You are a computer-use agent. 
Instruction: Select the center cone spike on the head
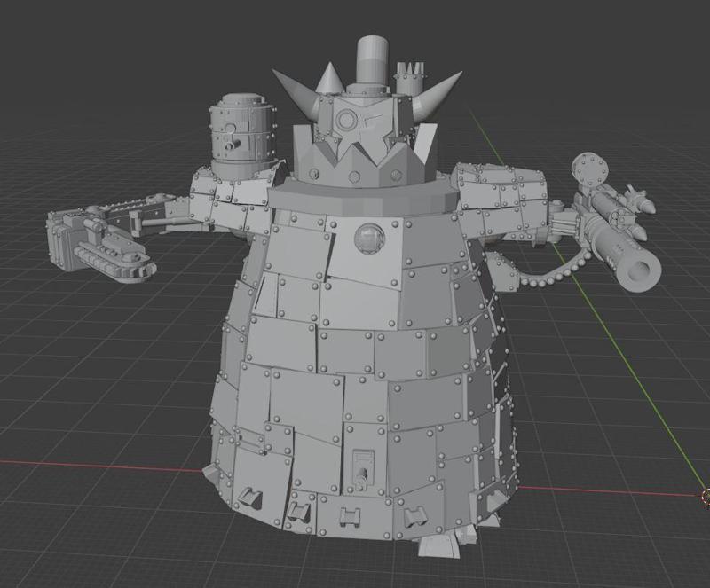click(330, 78)
